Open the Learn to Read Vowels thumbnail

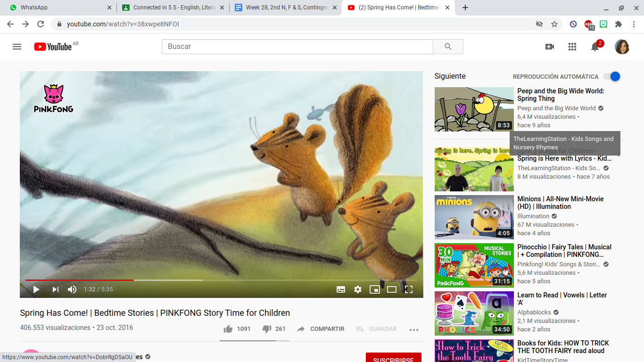[474, 313]
